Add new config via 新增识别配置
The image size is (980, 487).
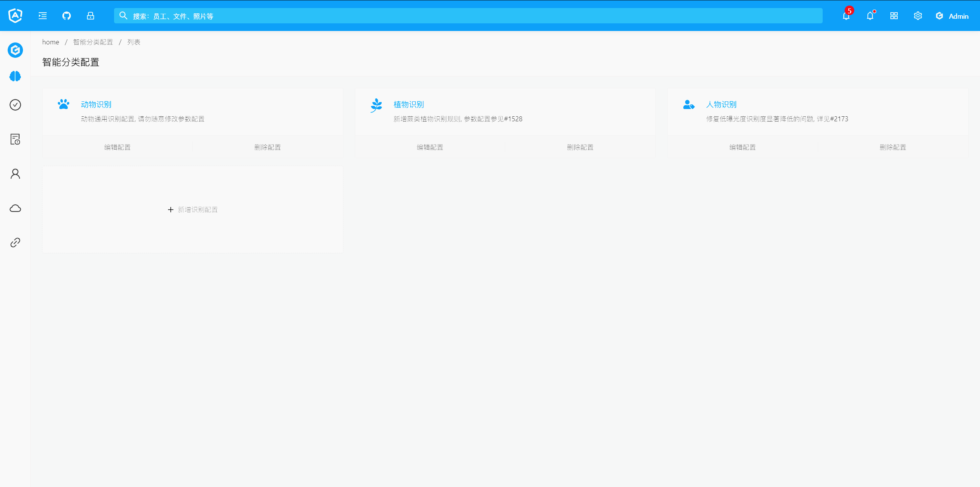193,210
